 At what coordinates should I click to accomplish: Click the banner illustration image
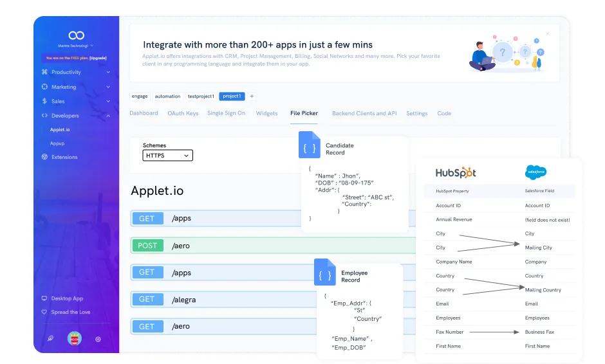click(507, 53)
